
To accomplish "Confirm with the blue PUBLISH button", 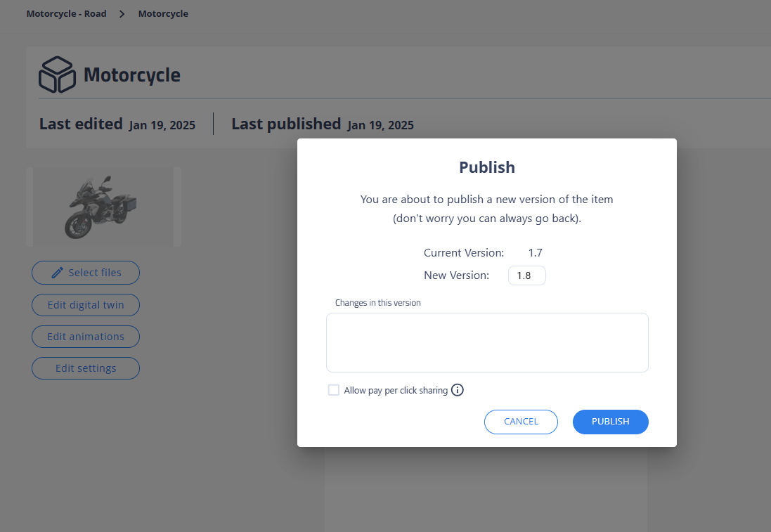I will pyautogui.click(x=610, y=422).
